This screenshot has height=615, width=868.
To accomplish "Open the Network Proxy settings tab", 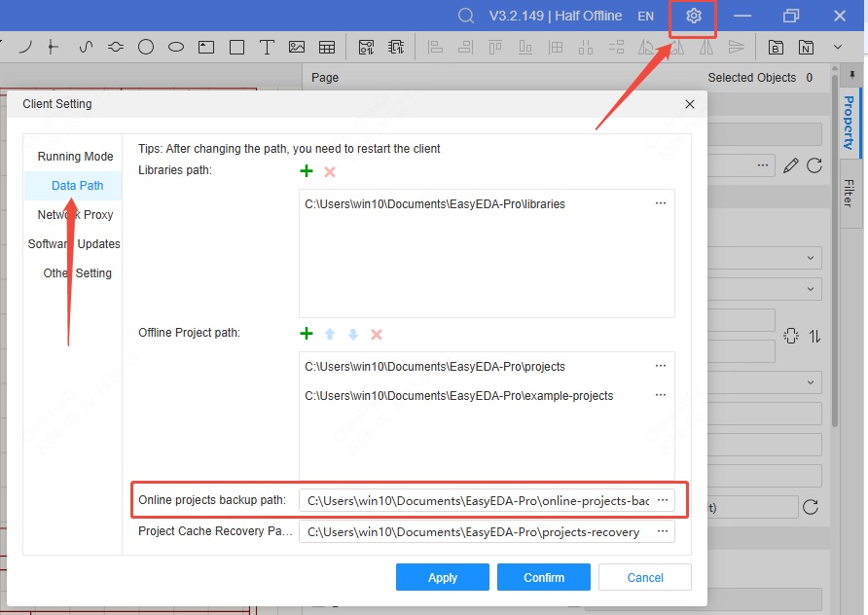I will click(x=75, y=215).
